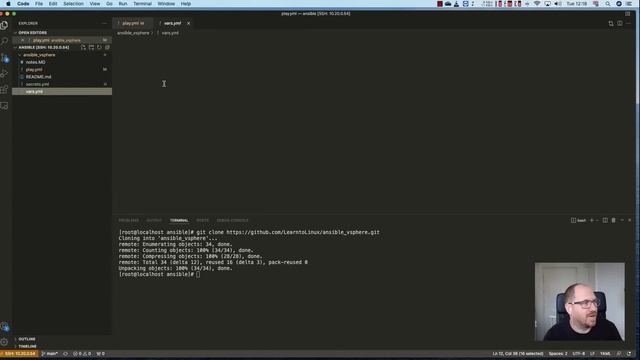Open the Terminal menu in menu bar
640x360 pixels.
(142, 4)
